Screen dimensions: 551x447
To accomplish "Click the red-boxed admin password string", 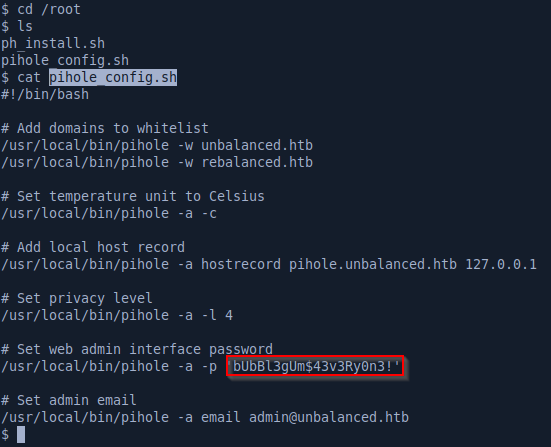I will point(315,366).
